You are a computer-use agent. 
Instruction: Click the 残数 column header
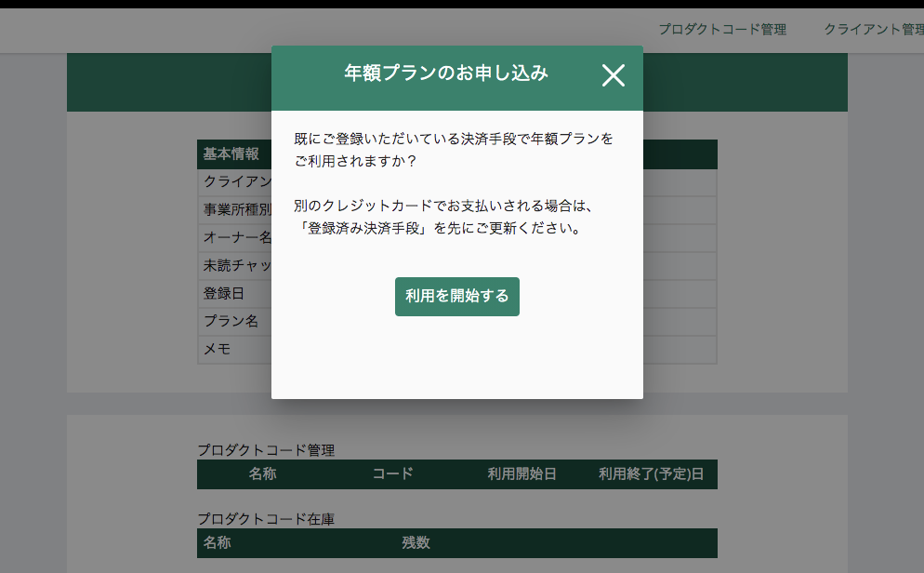coord(416,543)
